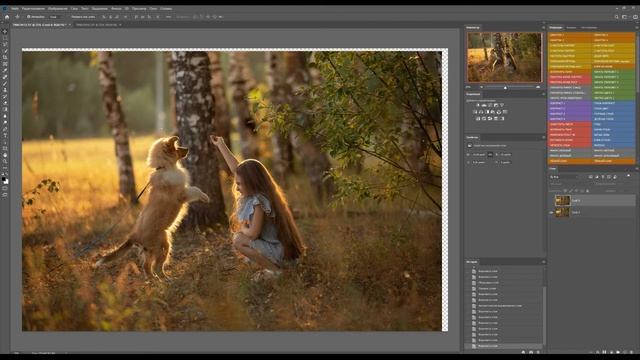Click the History panel scrollbar

pyautogui.click(x=544, y=316)
